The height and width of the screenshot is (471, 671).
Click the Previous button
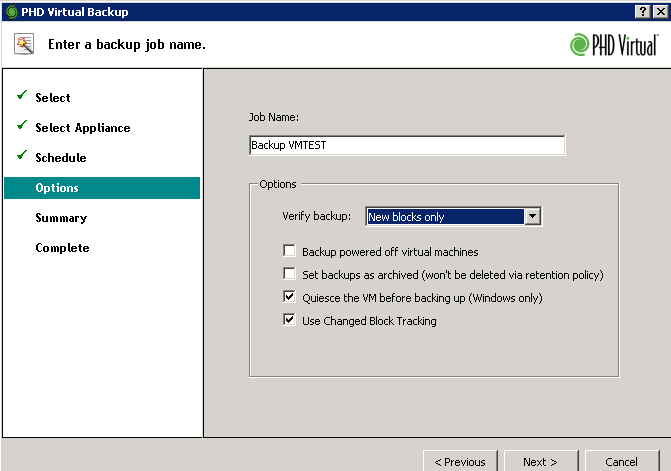[x=460, y=461]
